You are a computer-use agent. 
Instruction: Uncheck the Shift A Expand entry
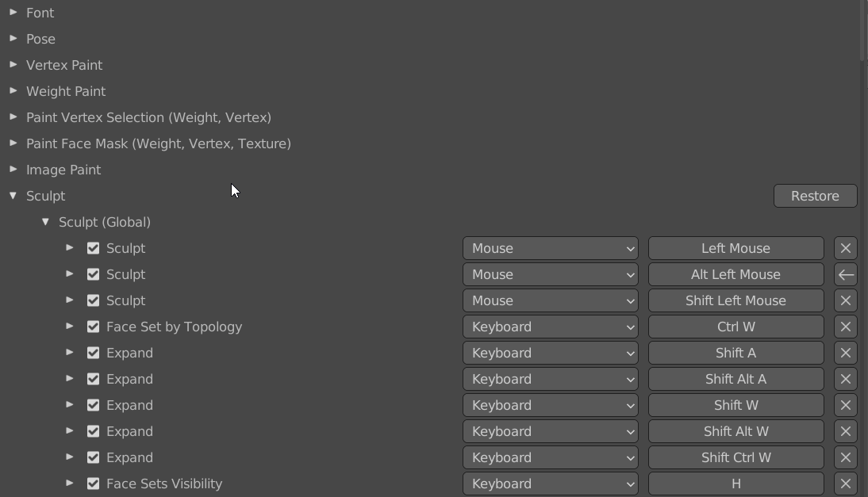93,353
